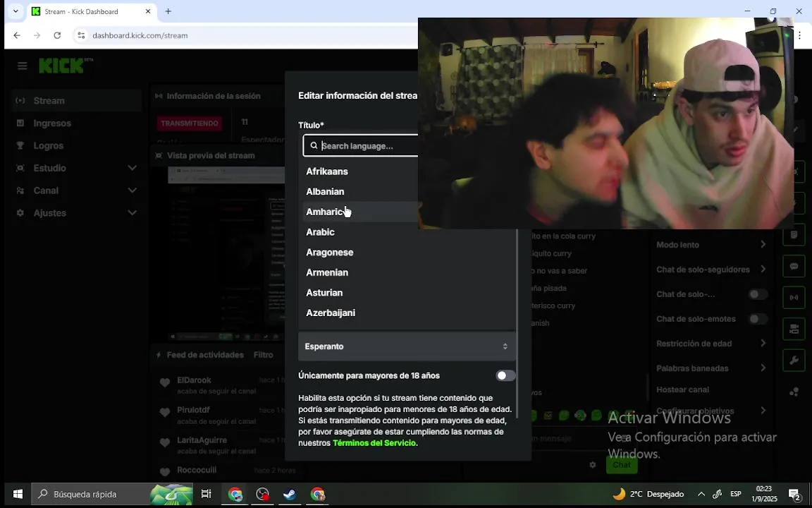Image resolution: width=812 pixels, height=508 pixels.
Task: Click the stream preview thumbnail
Action: point(226,253)
